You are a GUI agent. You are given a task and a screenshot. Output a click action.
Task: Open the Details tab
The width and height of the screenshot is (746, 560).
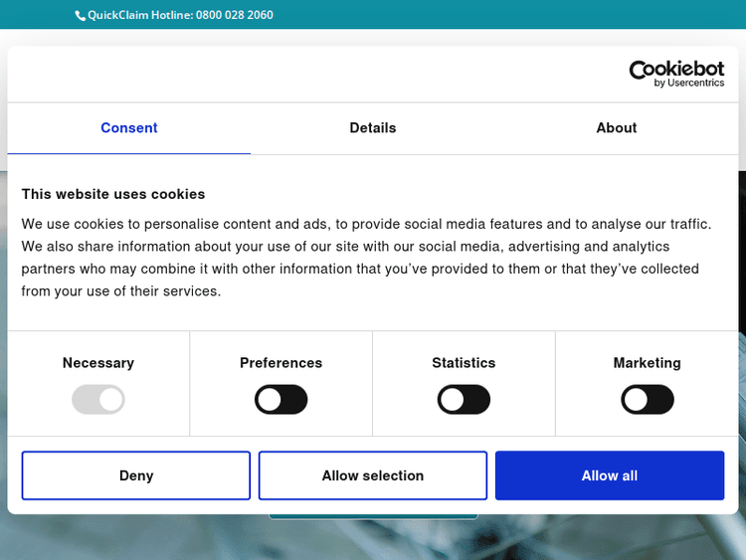pos(373,128)
